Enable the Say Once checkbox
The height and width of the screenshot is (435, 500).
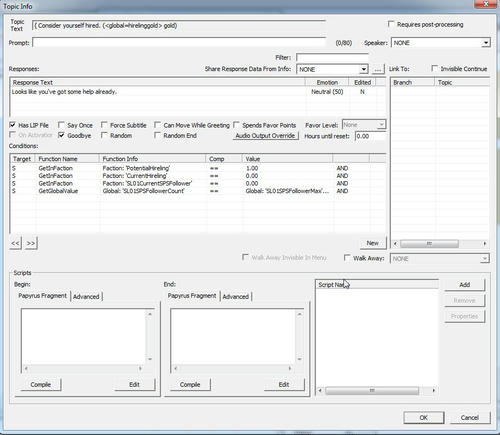point(61,125)
